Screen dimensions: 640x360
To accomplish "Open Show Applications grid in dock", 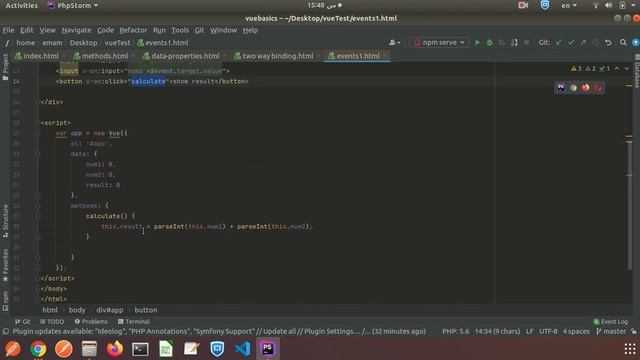I will click(630, 349).
